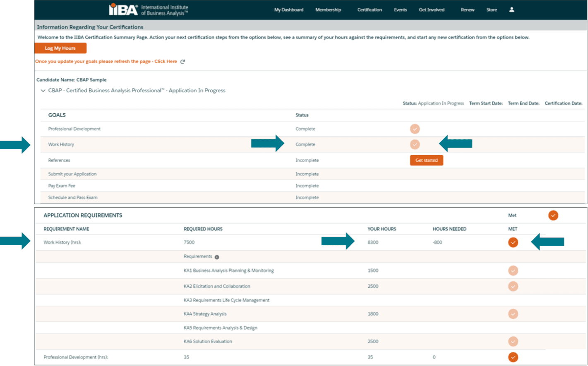Viewport: 588px width, 366px height.
Task: Open the user profile icon
Action: tap(512, 10)
